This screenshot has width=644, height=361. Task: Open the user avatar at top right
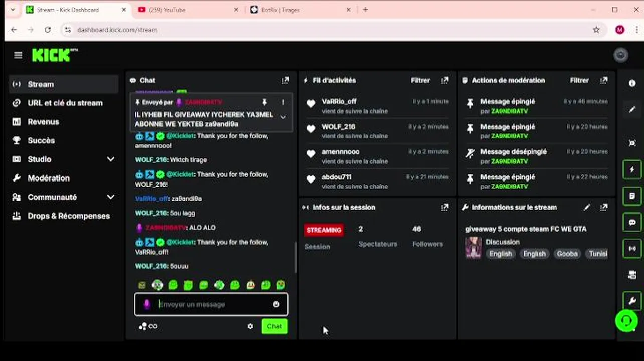[621, 55]
